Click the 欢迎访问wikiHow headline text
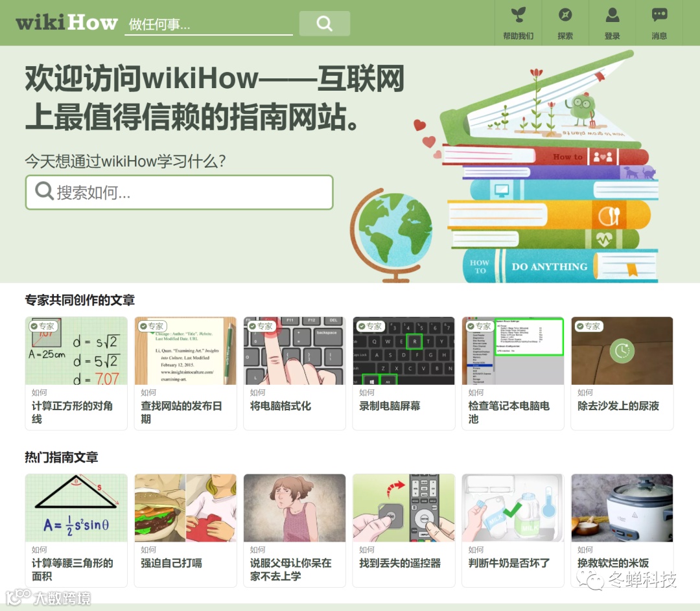 click(x=215, y=97)
